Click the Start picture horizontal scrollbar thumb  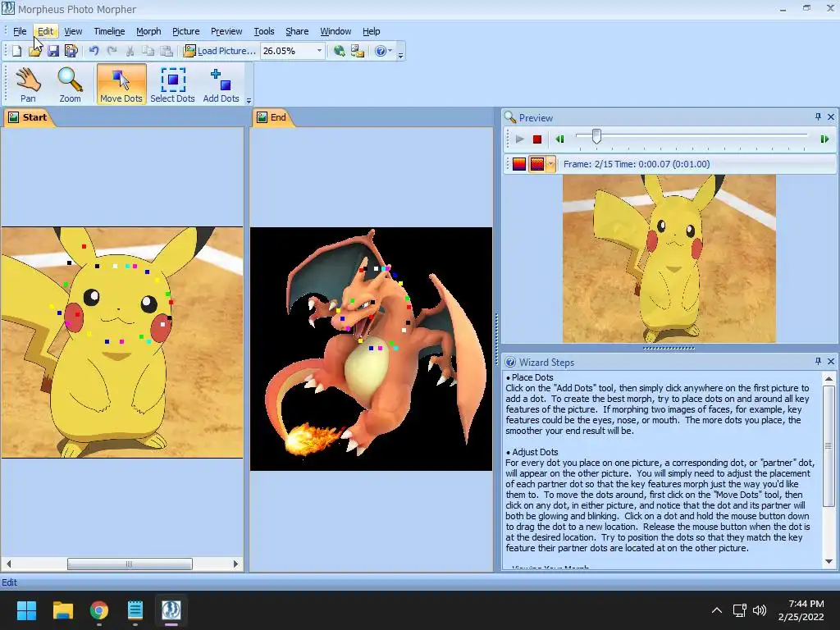pos(130,564)
